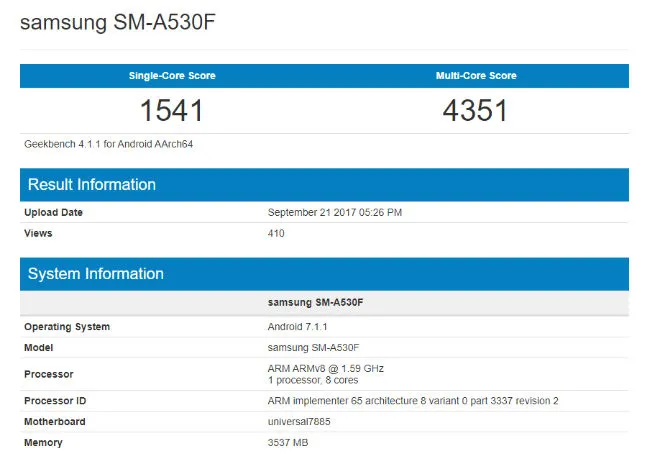Click the 'Views' label
Viewport: 660px width, 464px height.
(x=38, y=233)
